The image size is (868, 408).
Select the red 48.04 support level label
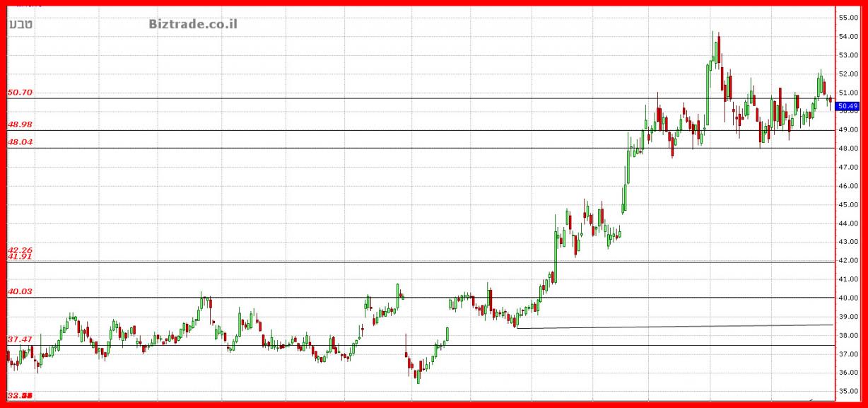click(20, 142)
